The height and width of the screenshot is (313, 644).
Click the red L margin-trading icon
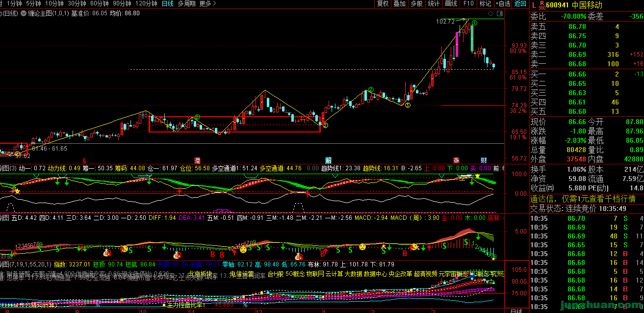coord(534,5)
